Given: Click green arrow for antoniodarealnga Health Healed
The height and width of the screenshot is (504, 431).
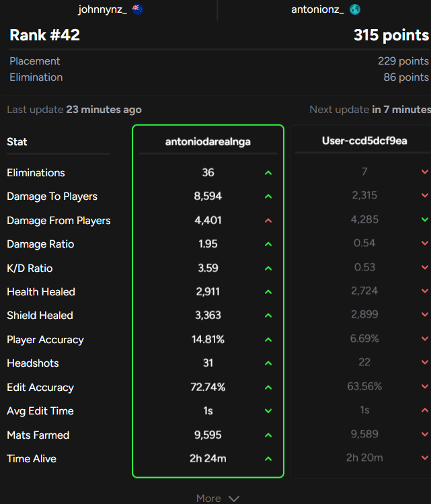Looking at the screenshot, I should pos(268,292).
